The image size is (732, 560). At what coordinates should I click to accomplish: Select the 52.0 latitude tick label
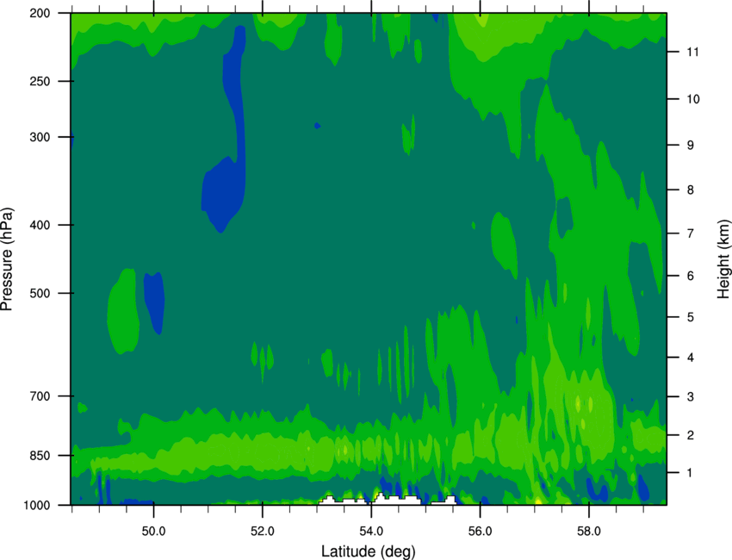pyautogui.click(x=263, y=532)
